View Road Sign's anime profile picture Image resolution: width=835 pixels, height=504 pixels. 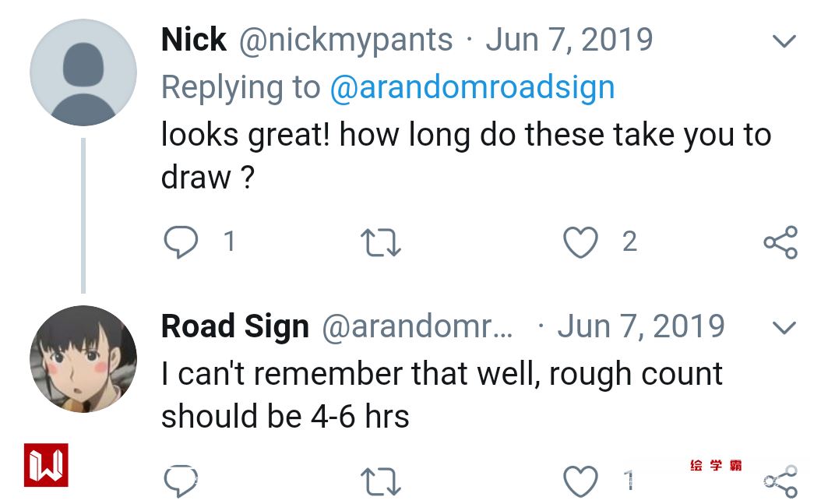[x=83, y=359]
